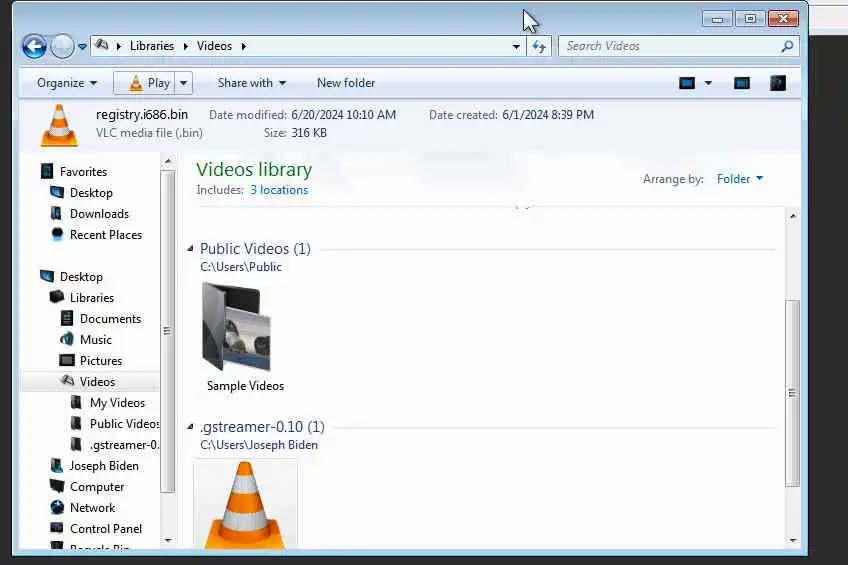Open the Pictures library
848x565 pixels.
pyautogui.click(x=101, y=361)
